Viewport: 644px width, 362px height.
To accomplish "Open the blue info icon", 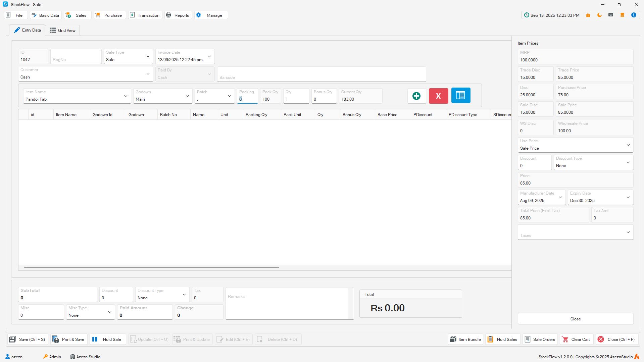I will pyautogui.click(x=634, y=15).
